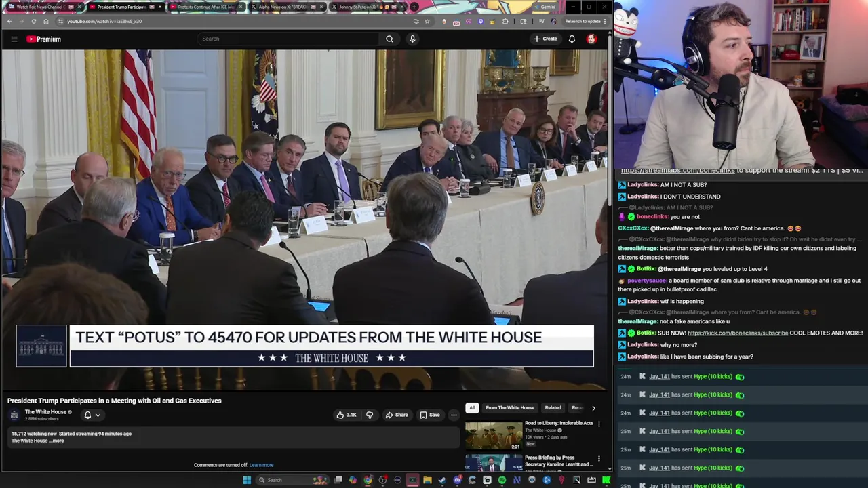This screenshot has width=868, height=488.
Task: Reload the current YouTube page
Action: [x=33, y=21]
